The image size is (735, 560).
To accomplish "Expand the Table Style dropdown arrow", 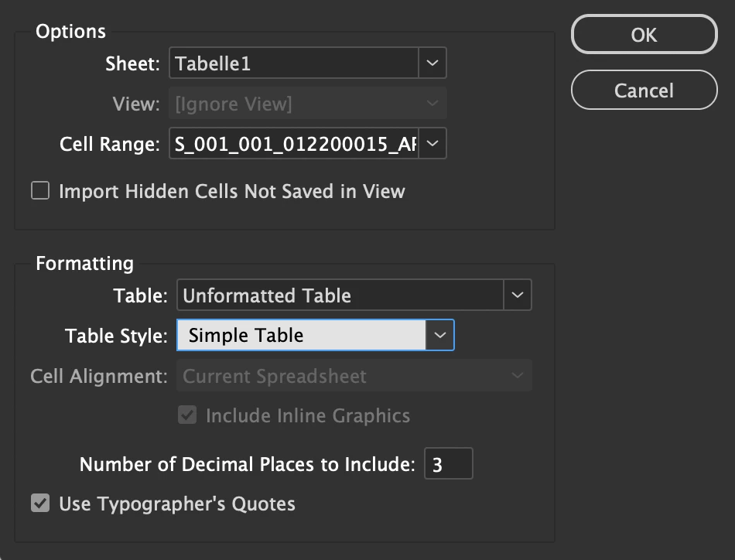I will [439, 336].
